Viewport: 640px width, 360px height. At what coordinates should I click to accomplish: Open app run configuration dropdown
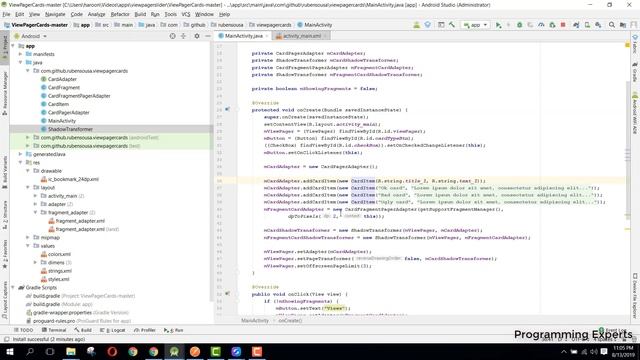point(476,25)
